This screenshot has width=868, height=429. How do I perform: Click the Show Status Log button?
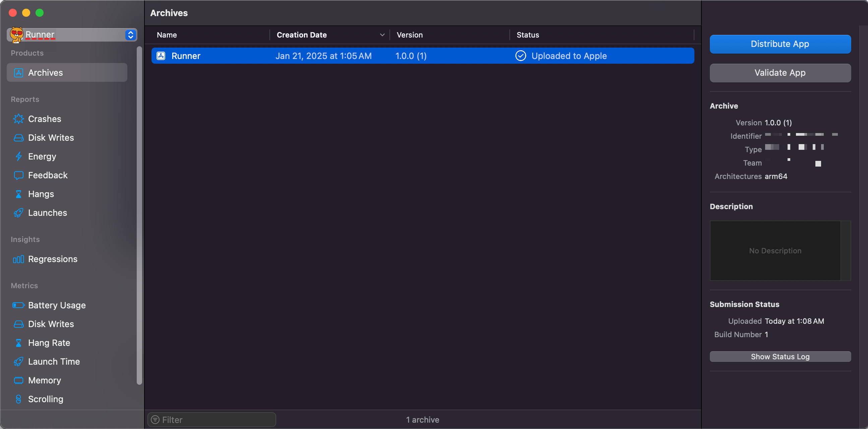coord(780,357)
